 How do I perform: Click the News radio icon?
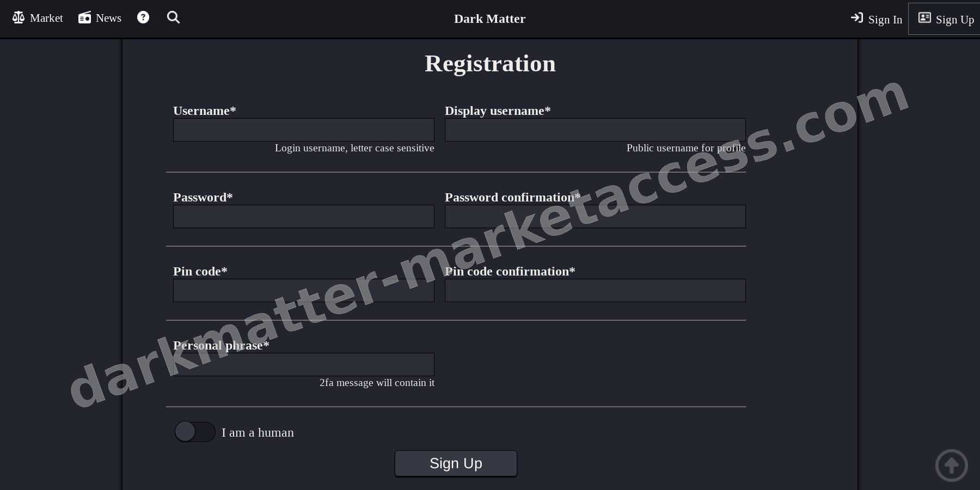click(x=84, y=17)
